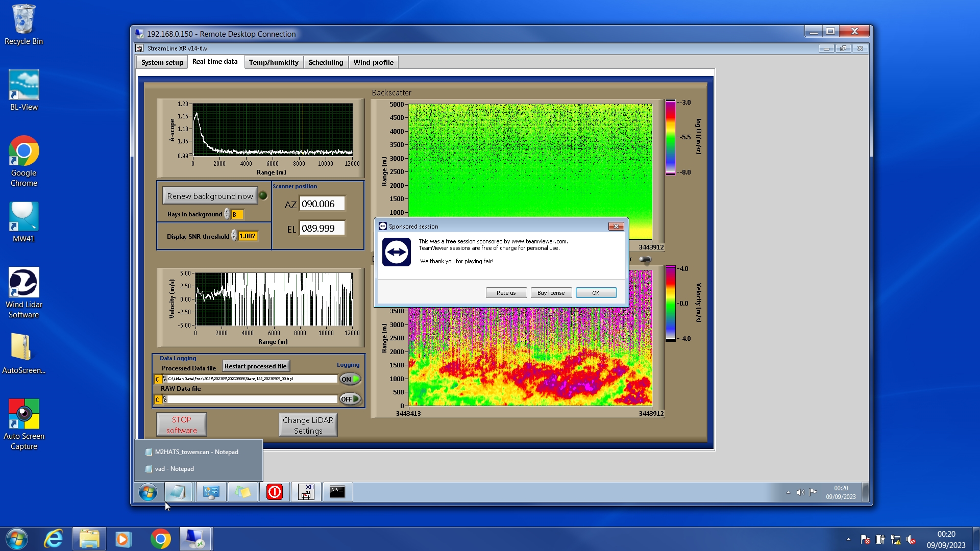This screenshot has height=551, width=980.
Task: Open the Scheduling tab
Action: 326,62
